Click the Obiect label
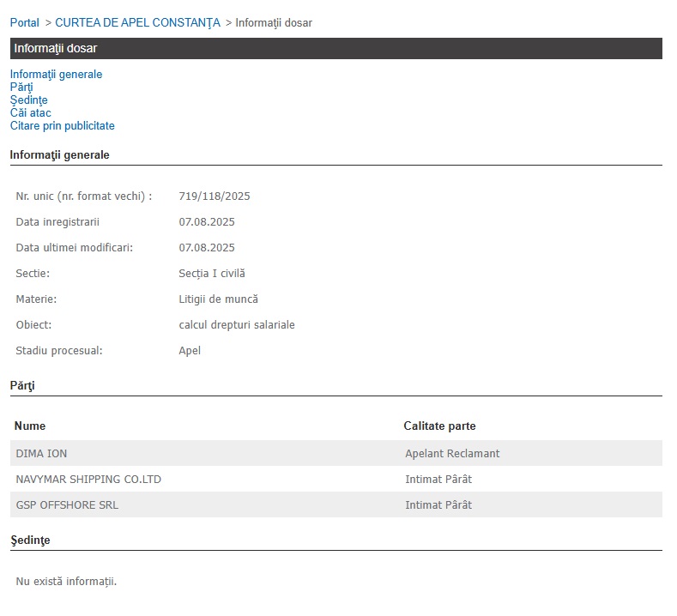This screenshot has height=616, width=677. [33, 324]
